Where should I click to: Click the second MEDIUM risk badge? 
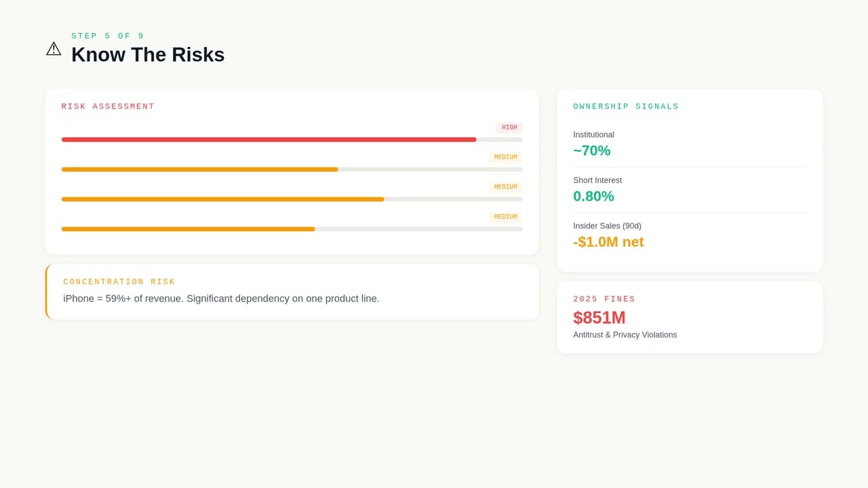(x=505, y=187)
